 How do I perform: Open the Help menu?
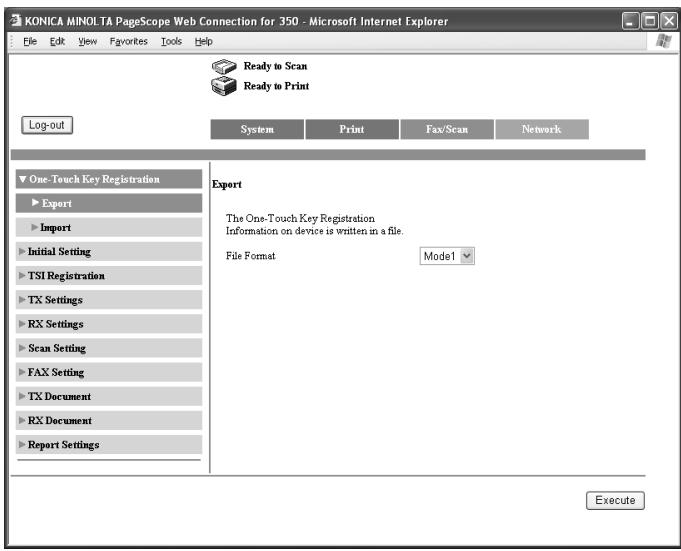pos(203,41)
